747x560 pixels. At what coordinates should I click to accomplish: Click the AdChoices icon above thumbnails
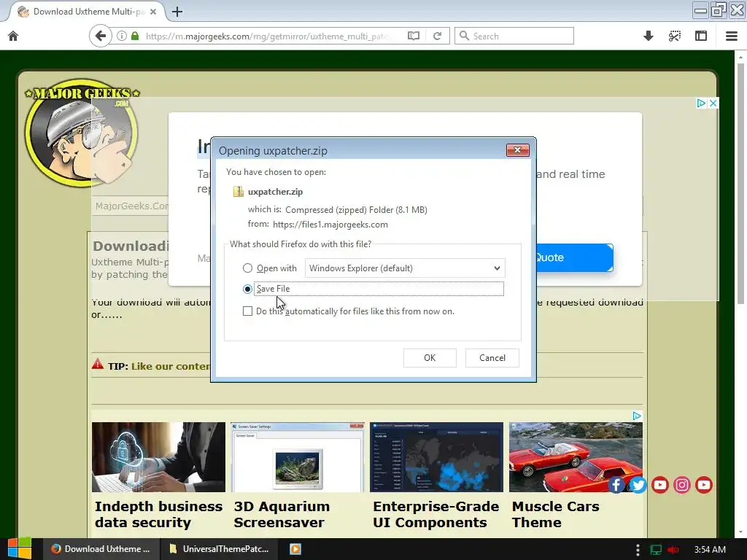click(x=637, y=416)
